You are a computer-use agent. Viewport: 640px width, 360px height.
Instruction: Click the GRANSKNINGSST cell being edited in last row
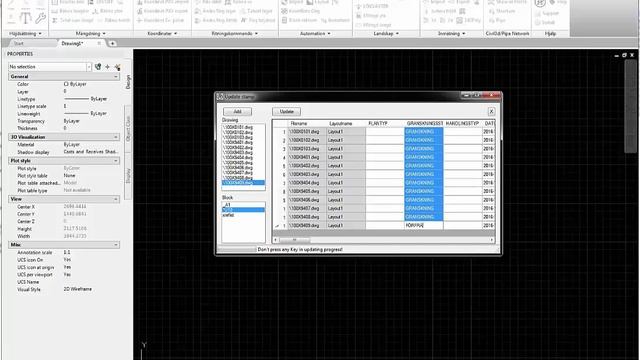pyautogui.click(x=424, y=225)
